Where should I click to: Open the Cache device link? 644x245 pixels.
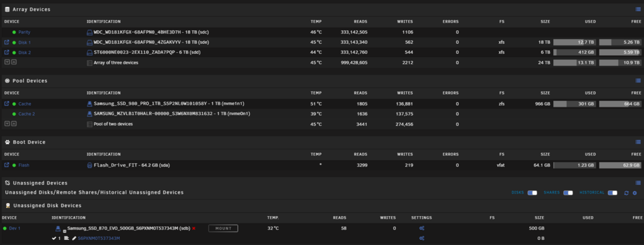point(24,104)
